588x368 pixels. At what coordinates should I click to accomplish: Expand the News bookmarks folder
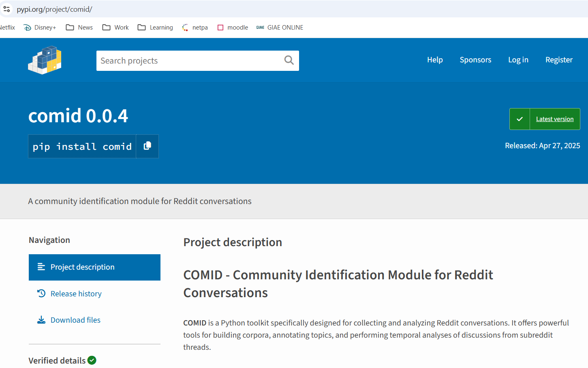pos(79,28)
